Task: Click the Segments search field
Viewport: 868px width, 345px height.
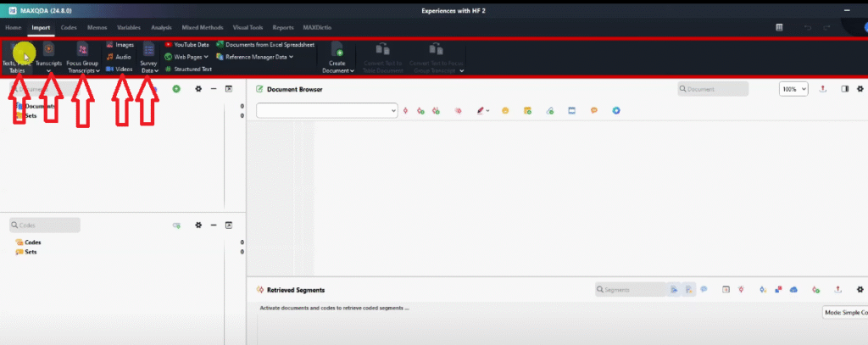Action: point(631,290)
